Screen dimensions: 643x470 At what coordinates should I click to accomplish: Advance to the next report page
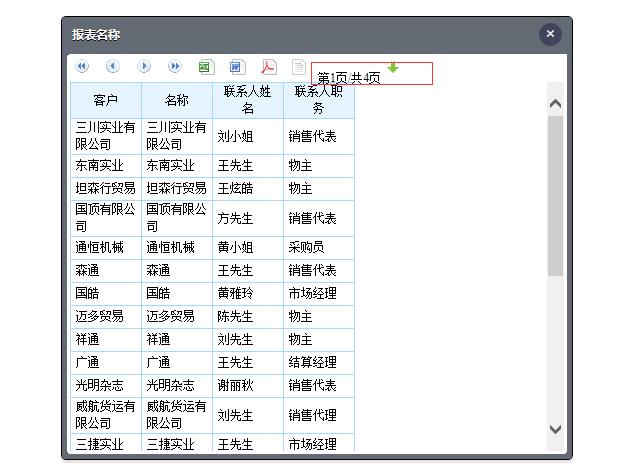(x=144, y=67)
